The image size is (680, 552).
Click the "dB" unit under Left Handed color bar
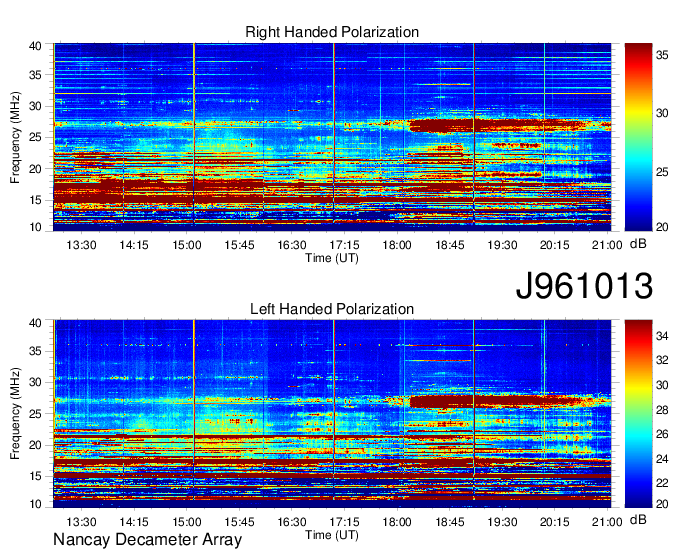point(638,519)
